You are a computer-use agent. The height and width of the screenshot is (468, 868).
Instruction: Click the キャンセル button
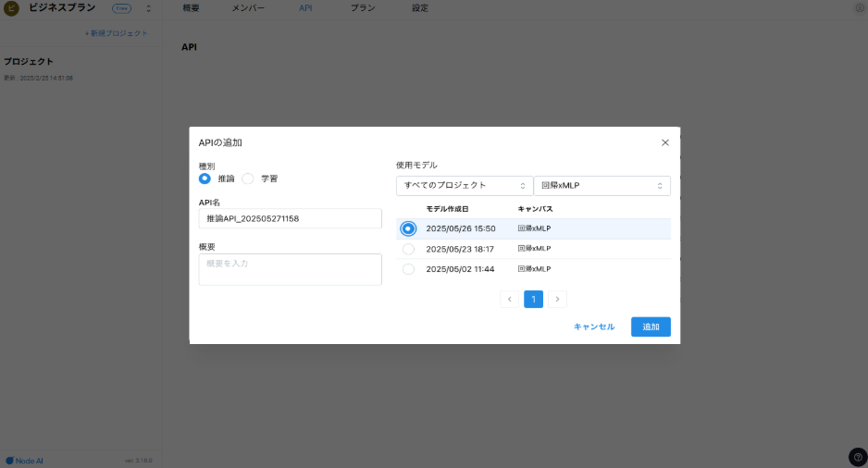point(593,326)
